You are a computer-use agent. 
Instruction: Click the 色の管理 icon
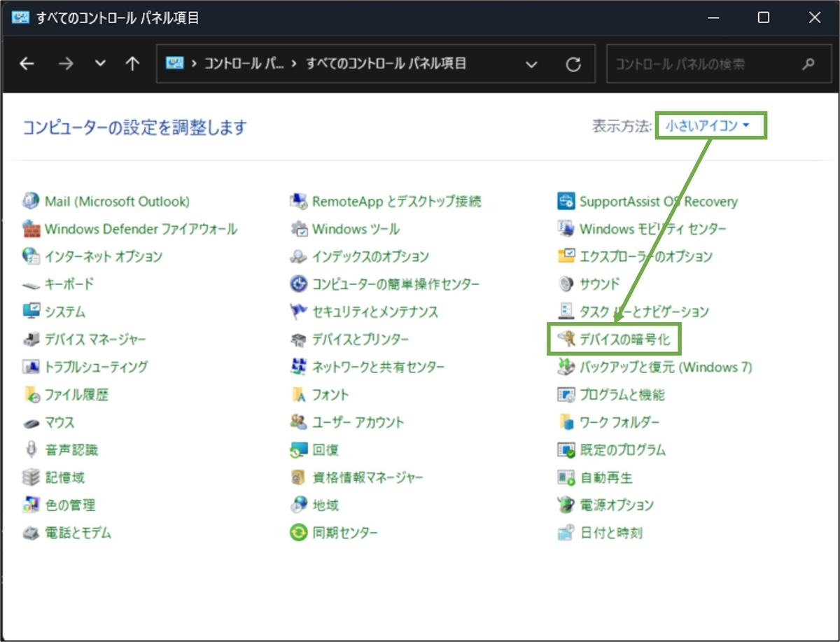click(31, 505)
